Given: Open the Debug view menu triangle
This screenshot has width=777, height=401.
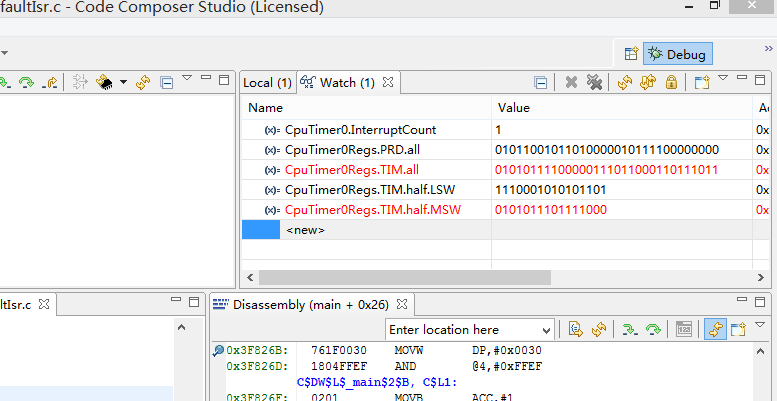Looking at the screenshot, I should [187, 78].
